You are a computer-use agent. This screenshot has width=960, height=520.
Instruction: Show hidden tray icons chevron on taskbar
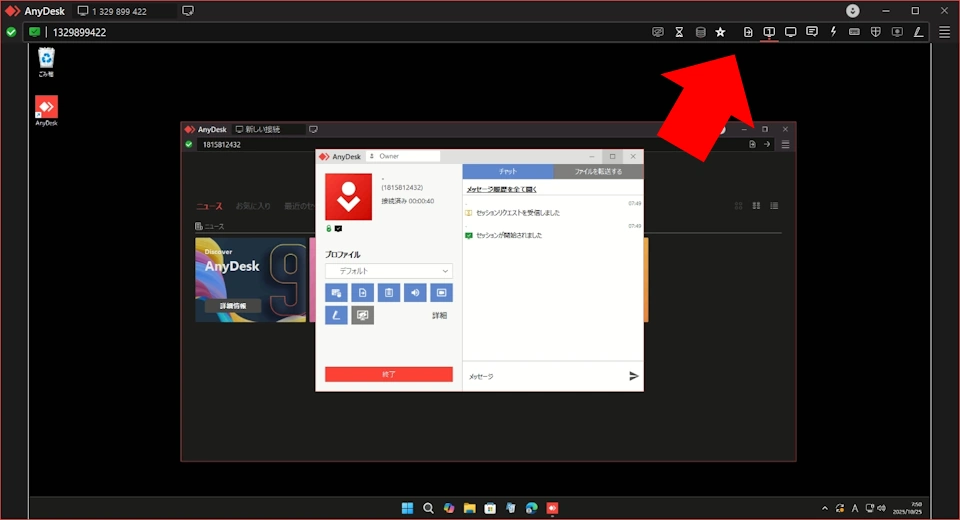point(825,508)
